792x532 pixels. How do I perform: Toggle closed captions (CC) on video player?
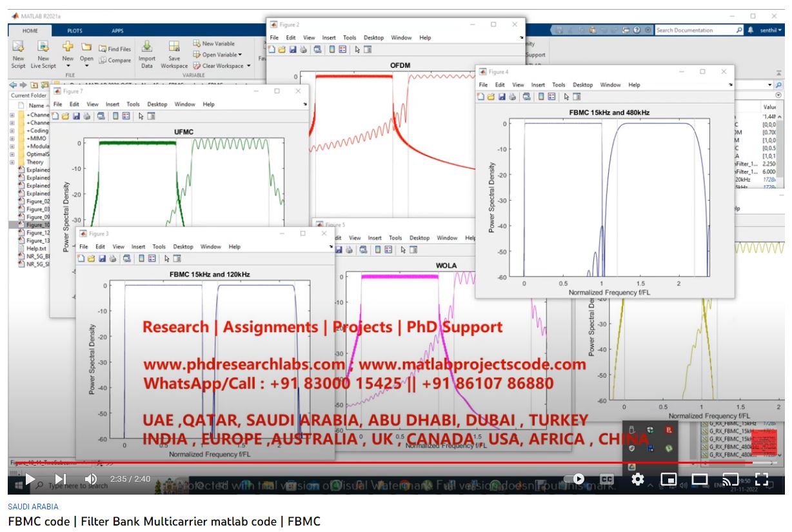point(607,478)
